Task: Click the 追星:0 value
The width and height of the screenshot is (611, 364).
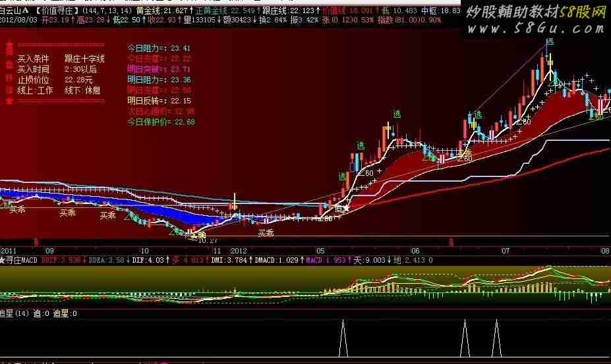Action: (65, 313)
